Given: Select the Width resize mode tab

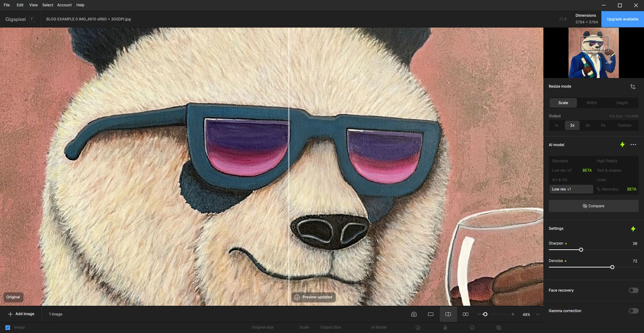Looking at the screenshot, I should tap(592, 103).
